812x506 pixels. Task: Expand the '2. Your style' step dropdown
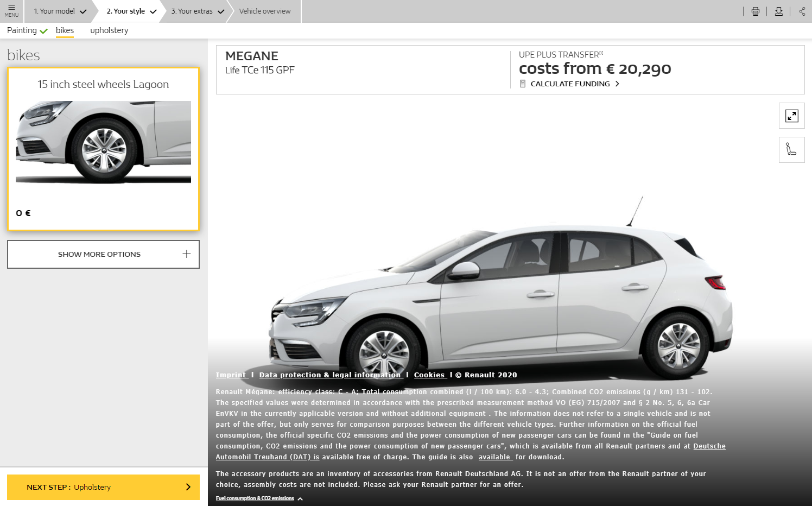(x=131, y=11)
